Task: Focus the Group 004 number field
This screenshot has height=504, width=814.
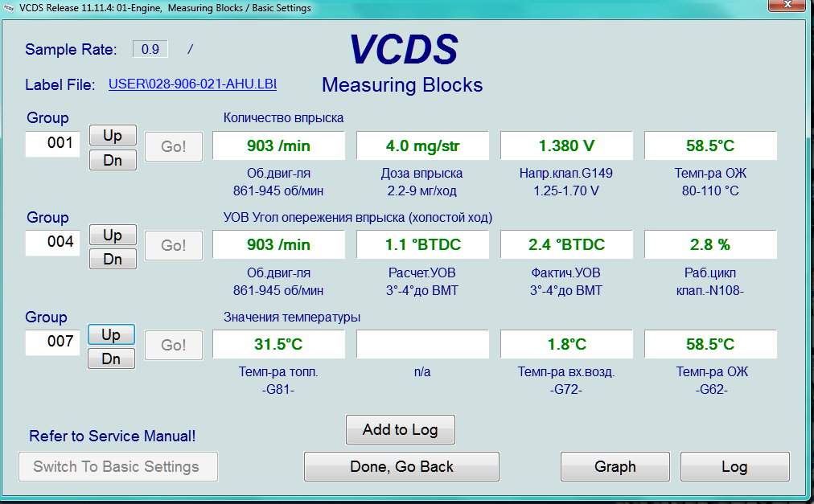Action: tap(53, 242)
